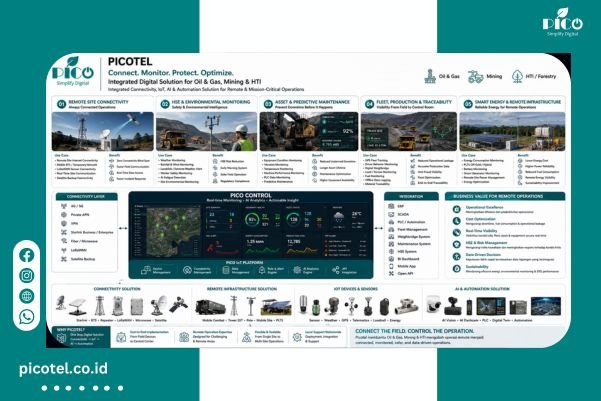Screen dimensions: 601x401
Task: Click the Connectivity Layer panel header
Action: tap(86, 197)
